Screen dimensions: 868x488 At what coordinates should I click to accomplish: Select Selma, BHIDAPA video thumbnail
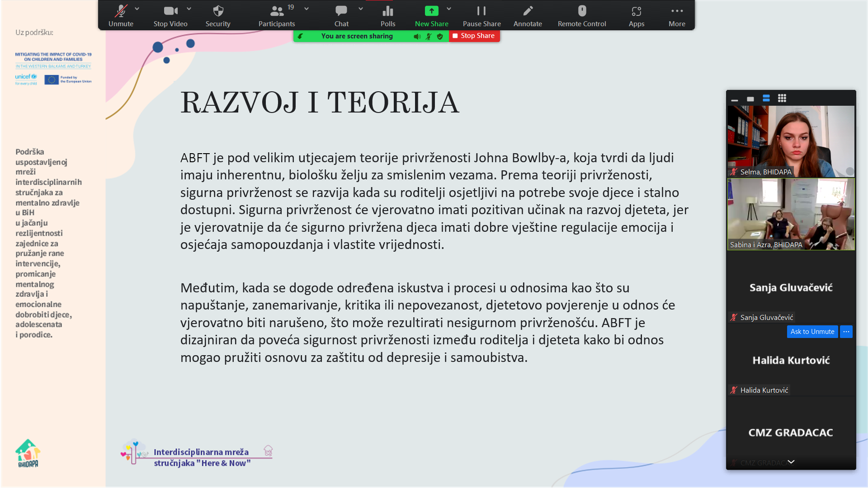(x=791, y=141)
